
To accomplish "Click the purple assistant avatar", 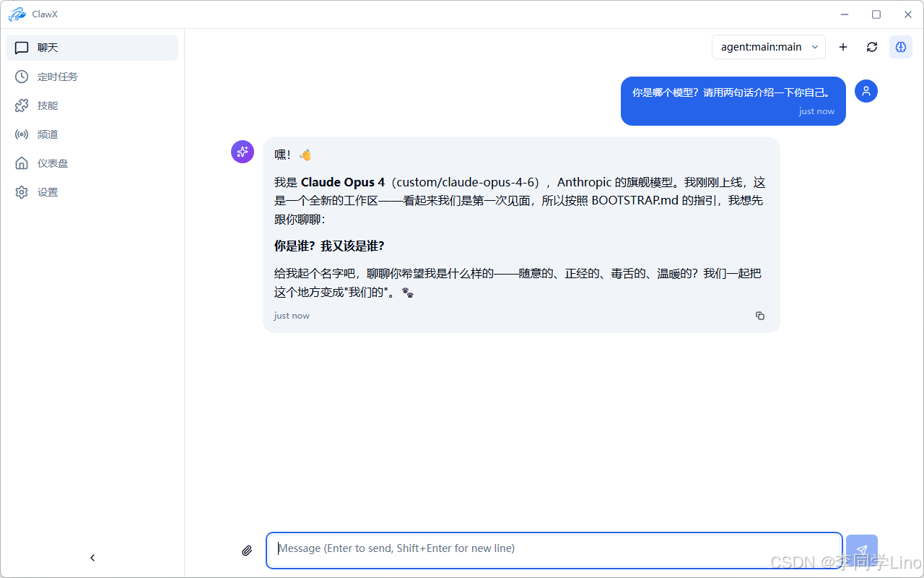I will coord(242,152).
